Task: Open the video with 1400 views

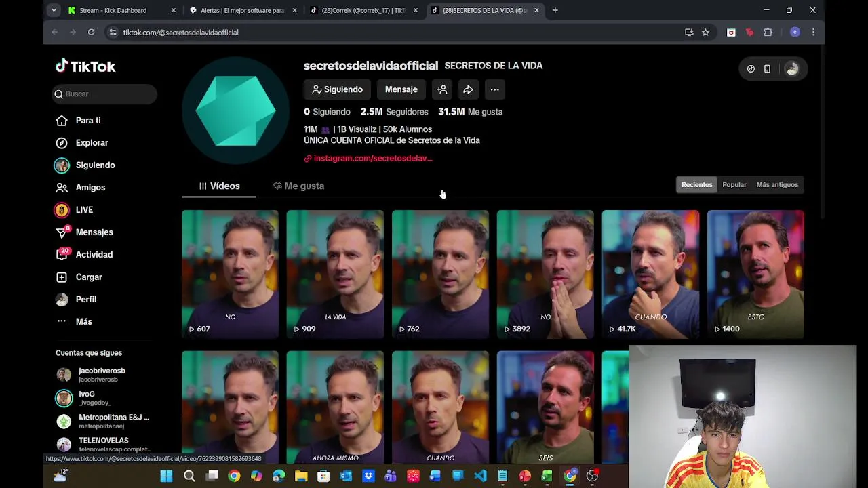Action: tap(755, 274)
